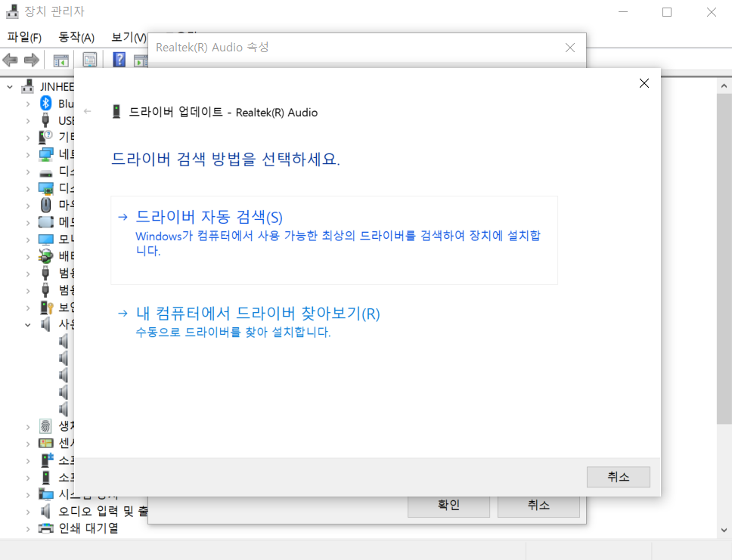Toggle the show/hide console tree toolbar icon
Screen dimensions: 732x560
60,60
